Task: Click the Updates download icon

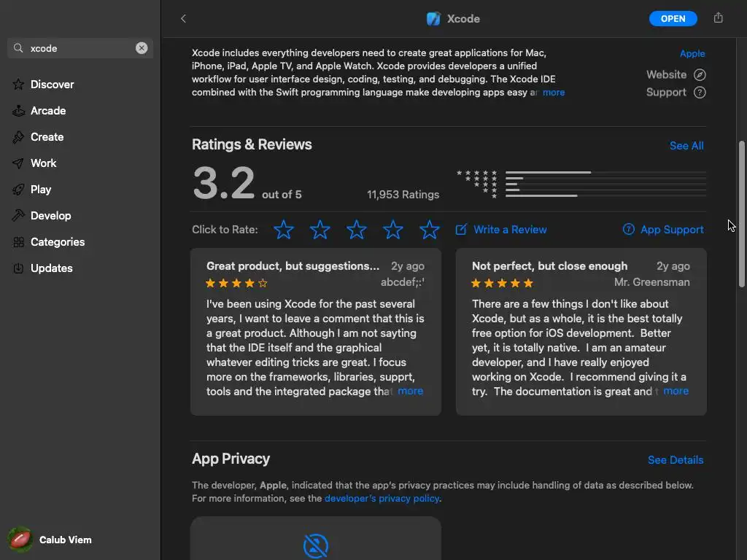Action: coord(18,268)
